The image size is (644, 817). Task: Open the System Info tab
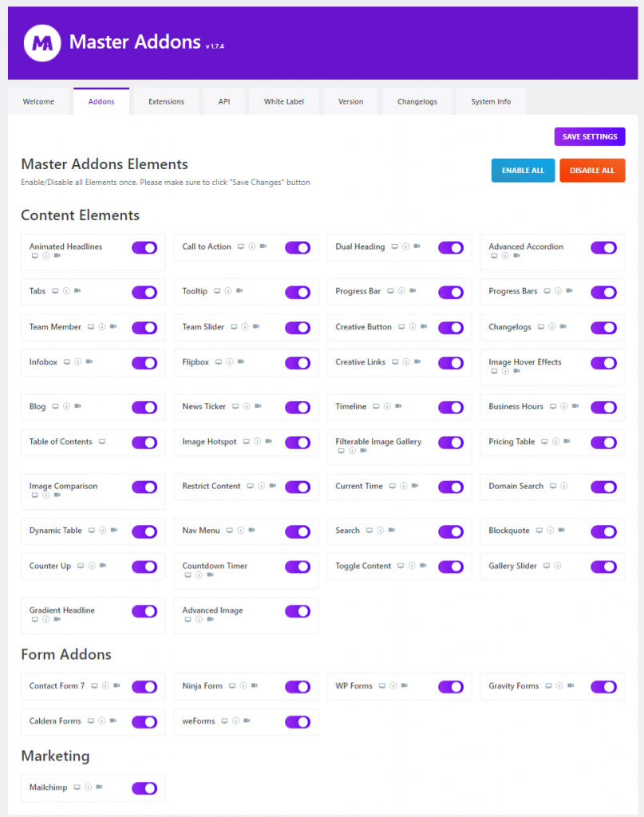(490, 101)
